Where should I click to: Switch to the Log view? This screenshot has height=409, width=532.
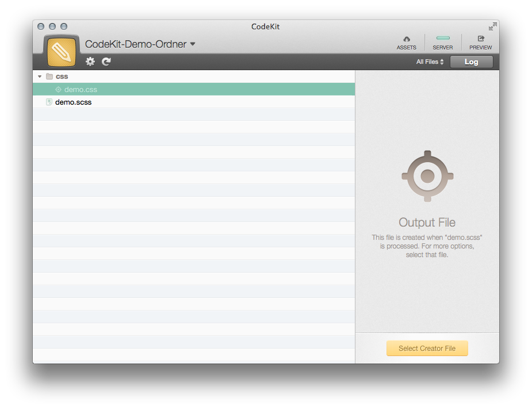[471, 62]
